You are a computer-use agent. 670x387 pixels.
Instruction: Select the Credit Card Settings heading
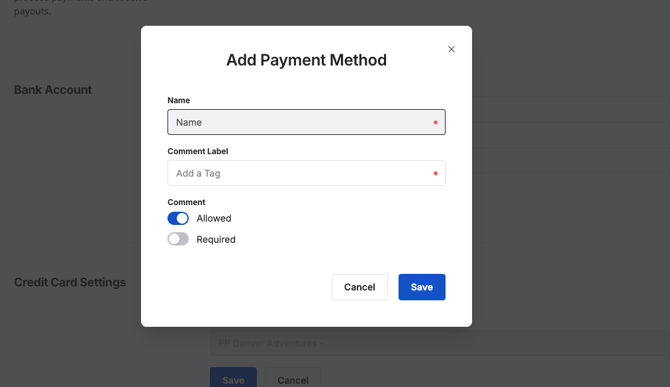(x=70, y=282)
